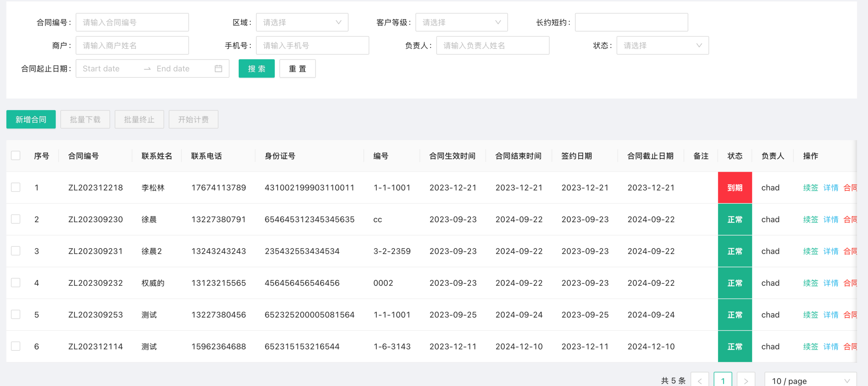The height and width of the screenshot is (386, 868).
Task: Click name cell 权威的
Action: 153,283
